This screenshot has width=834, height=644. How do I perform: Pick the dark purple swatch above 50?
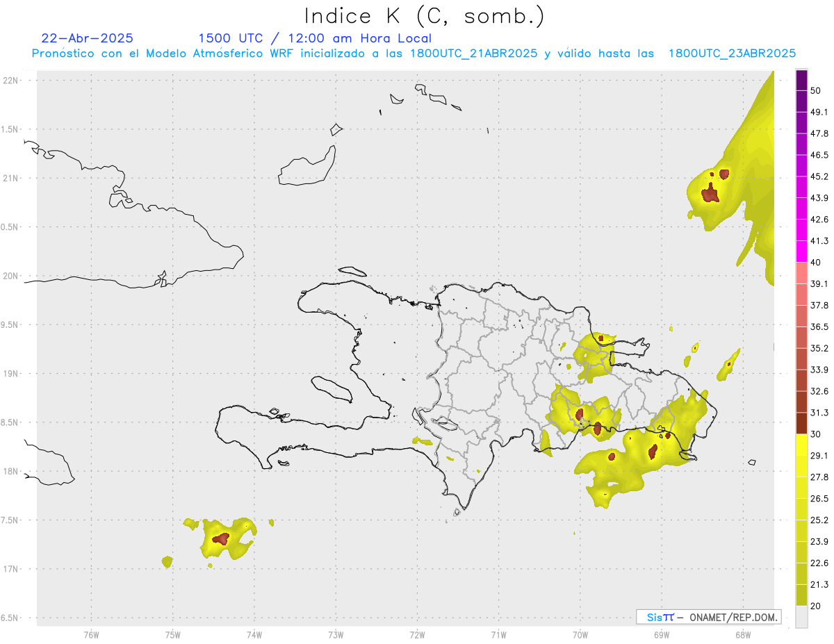(801, 81)
